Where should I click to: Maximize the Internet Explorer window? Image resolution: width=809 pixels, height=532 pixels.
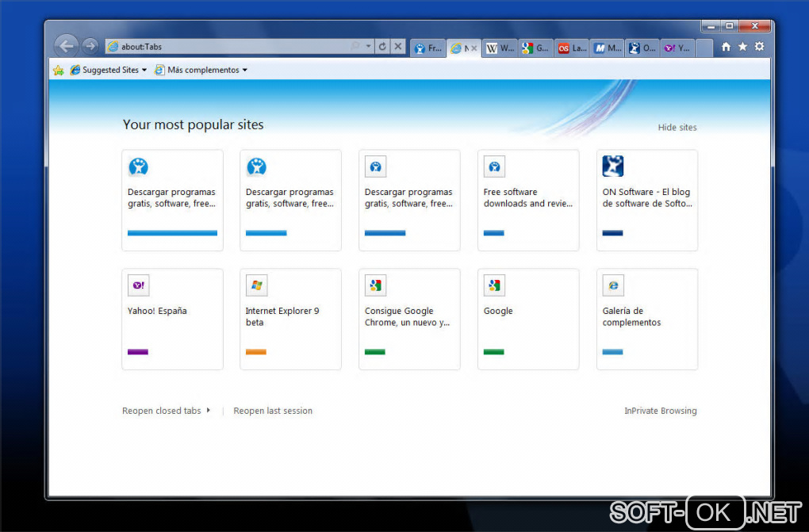(730, 26)
